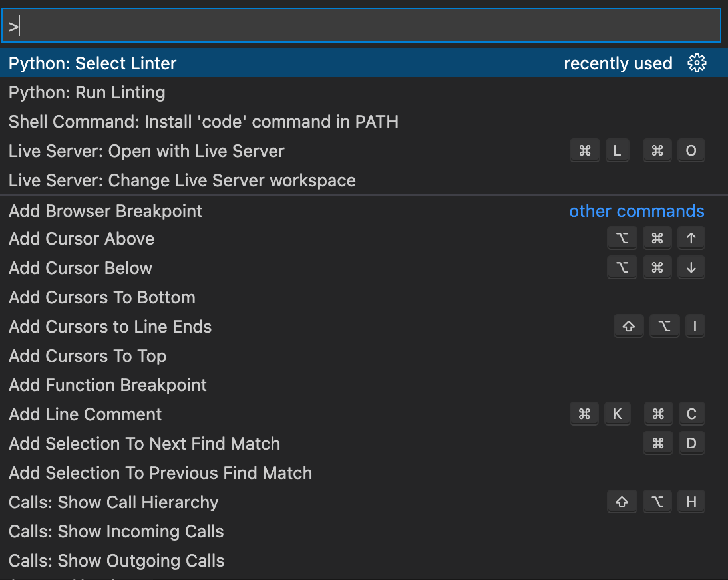
Task: Click the O key hint for Open with Live Server
Action: point(691,150)
